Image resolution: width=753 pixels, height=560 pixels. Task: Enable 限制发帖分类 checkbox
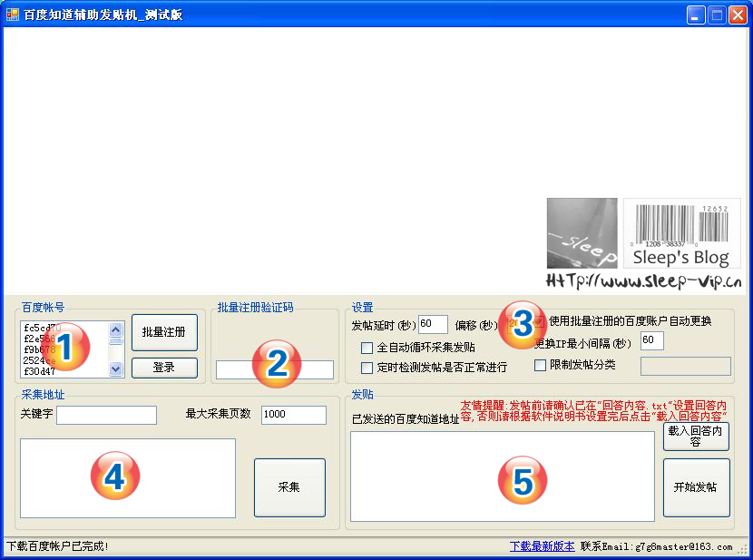tap(541, 366)
